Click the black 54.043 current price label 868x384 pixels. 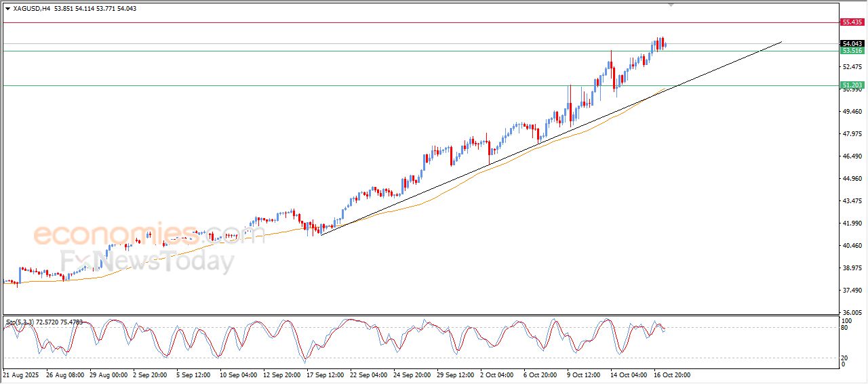click(x=852, y=43)
